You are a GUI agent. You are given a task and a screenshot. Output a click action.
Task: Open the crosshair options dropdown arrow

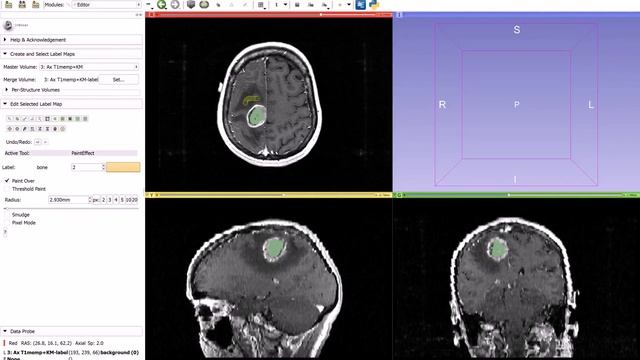click(349, 4)
